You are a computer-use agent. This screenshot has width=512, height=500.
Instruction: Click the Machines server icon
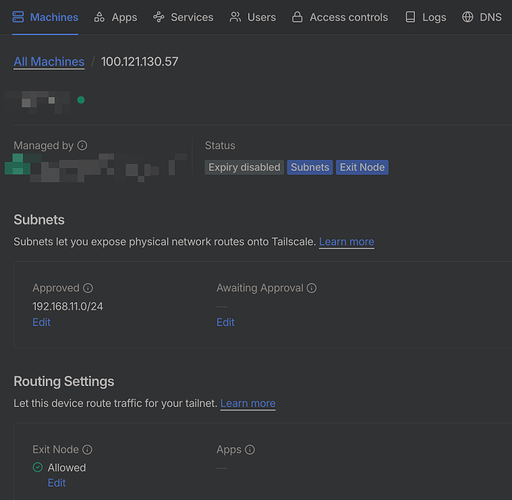18,17
